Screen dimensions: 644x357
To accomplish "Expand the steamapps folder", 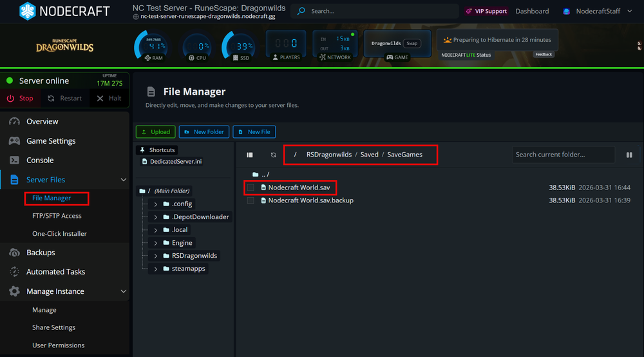I will point(156,269).
